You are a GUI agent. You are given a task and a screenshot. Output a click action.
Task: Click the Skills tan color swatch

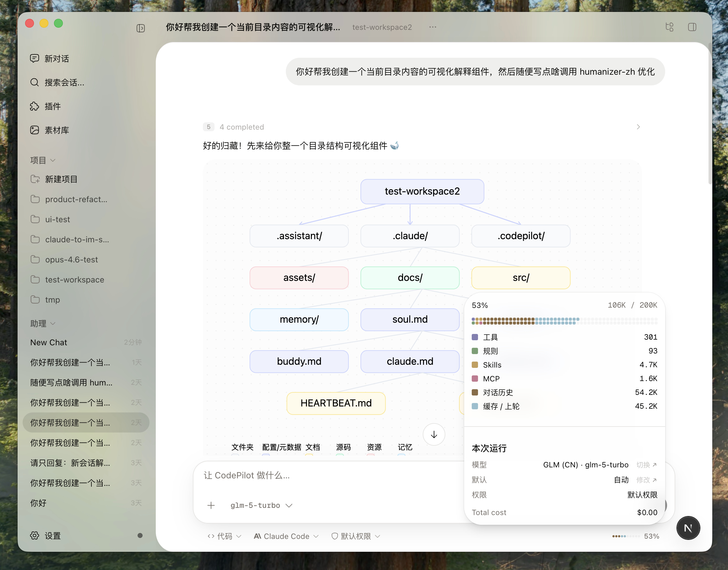point(475,364)
